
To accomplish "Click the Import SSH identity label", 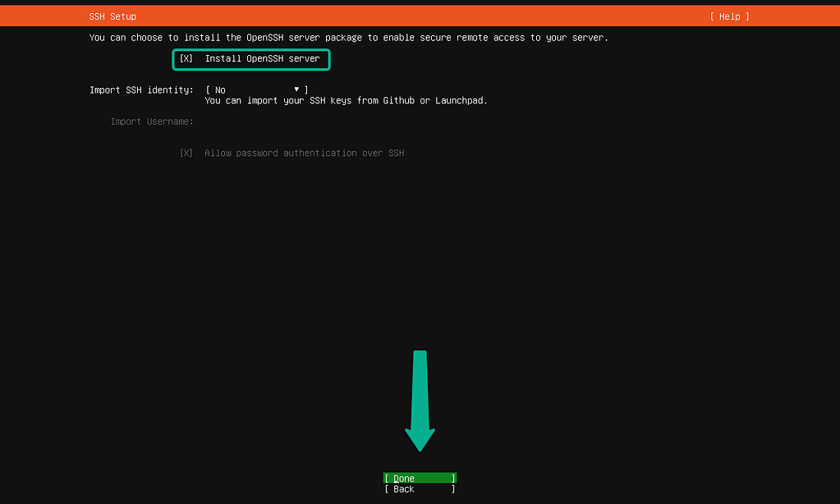I will click(141, 89).
